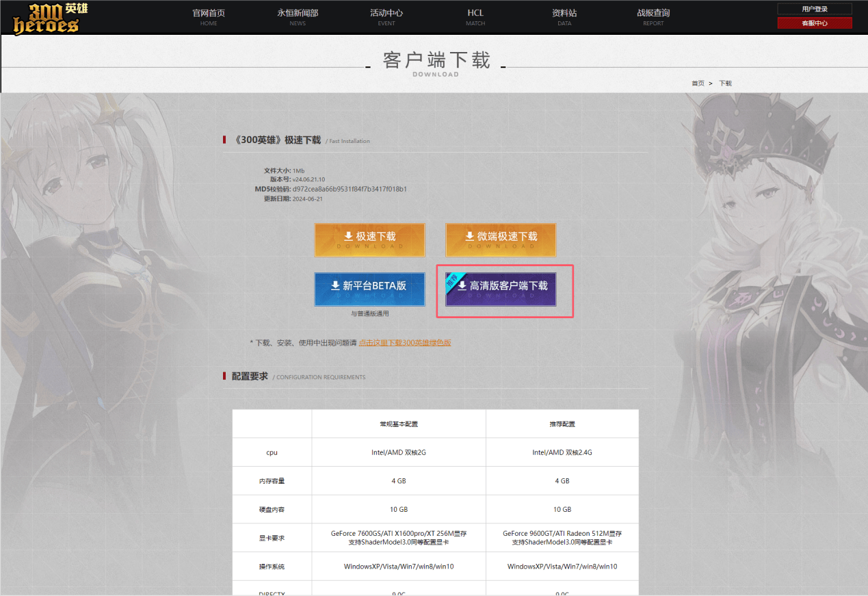The width and height of the screenshot is (868, 596).
Task: Open HCL MATCH menu
Action: point(475,17)
